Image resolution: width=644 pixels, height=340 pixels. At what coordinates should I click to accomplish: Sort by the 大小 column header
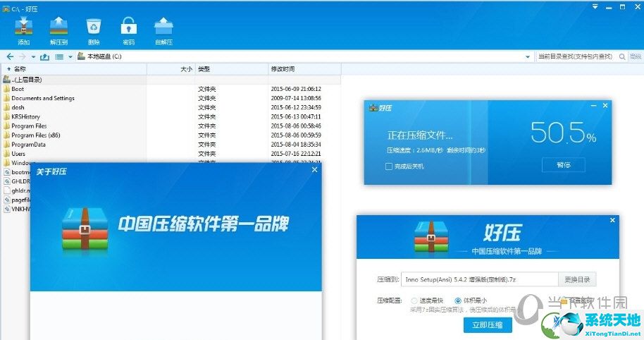pos(171,69)
